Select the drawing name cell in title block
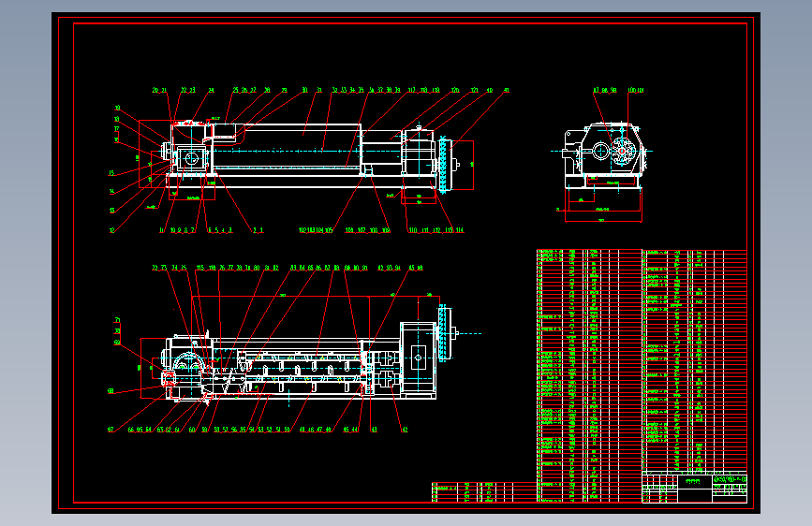This screenshot has height=526, width=812. point(694,481)
